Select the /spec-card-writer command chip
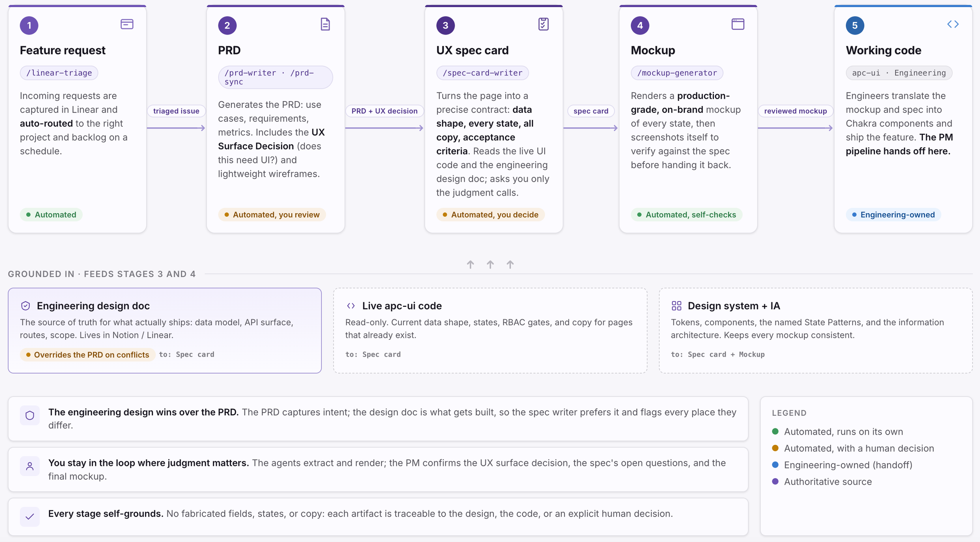Viewport: 980px width, 542px height. click(x=482, y=73)
